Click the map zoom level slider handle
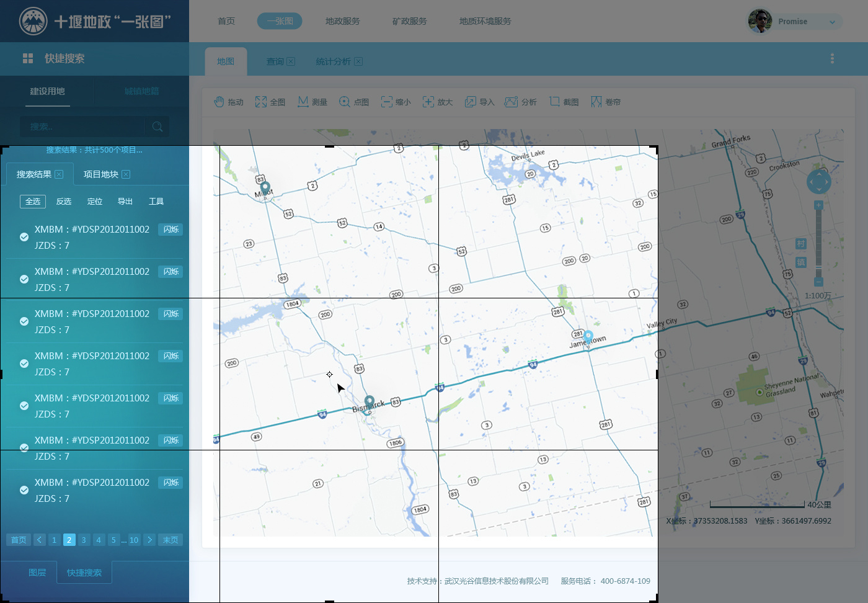Viewport: 868px width, 603px height. (x=818, y=267)
